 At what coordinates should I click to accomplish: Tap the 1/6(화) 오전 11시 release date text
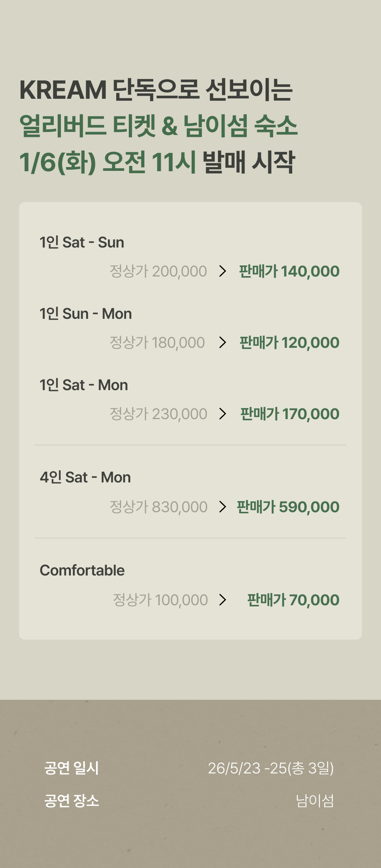(108, 162)
